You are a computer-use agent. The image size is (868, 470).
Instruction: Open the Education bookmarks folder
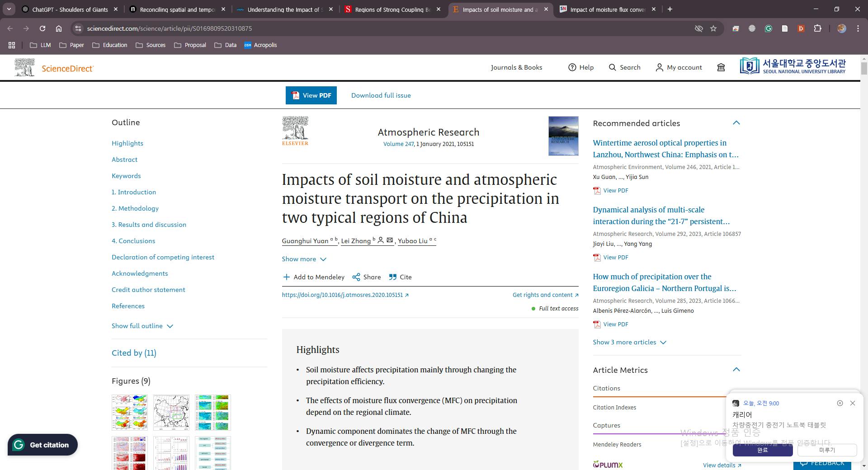(110, 45)
